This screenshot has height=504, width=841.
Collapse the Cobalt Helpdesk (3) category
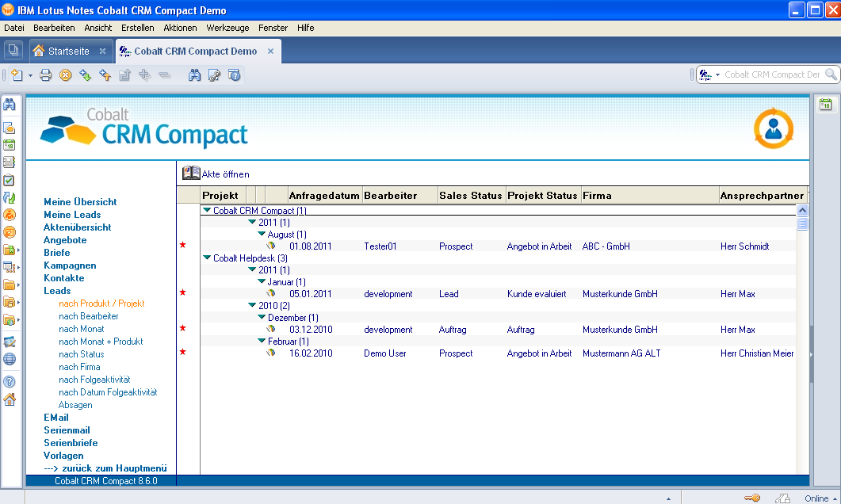(207, 258)
